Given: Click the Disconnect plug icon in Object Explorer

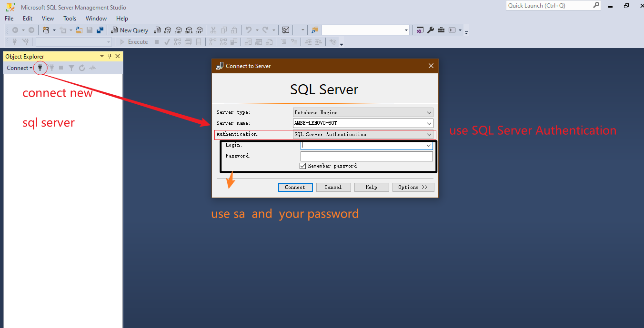Looking at the screenshot, I should point(51,68).
